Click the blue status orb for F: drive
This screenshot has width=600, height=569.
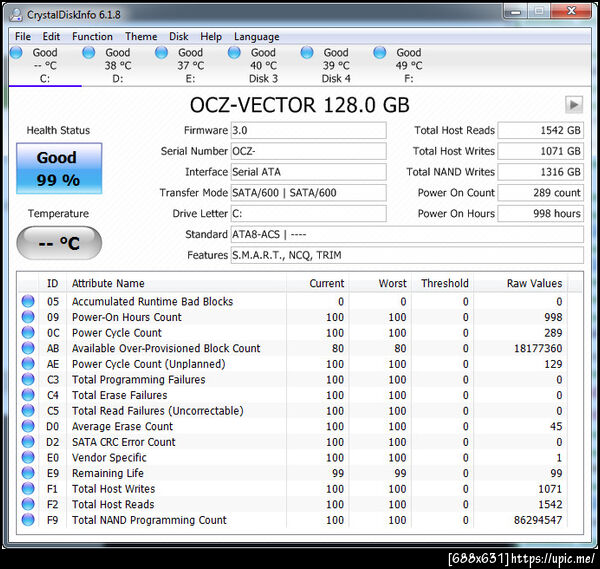point(380,52)
